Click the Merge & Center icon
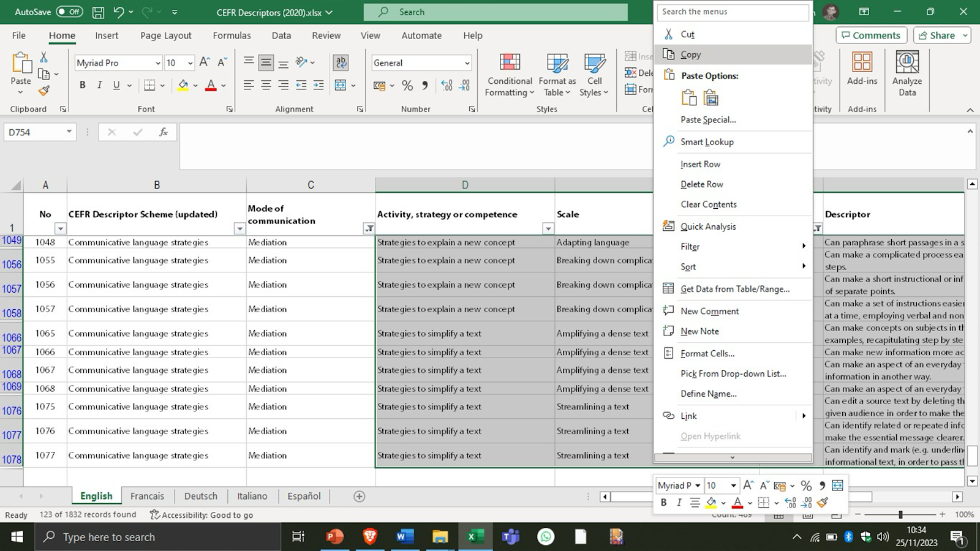 [x=341, y=86]
